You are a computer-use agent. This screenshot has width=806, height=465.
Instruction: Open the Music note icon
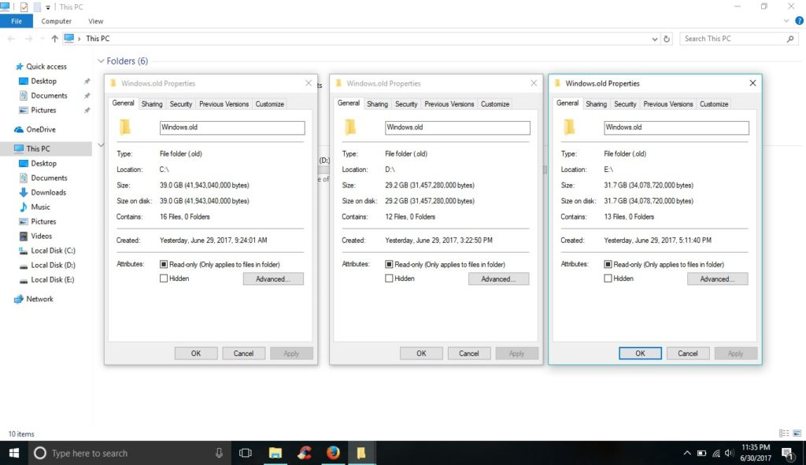(23, 207)
